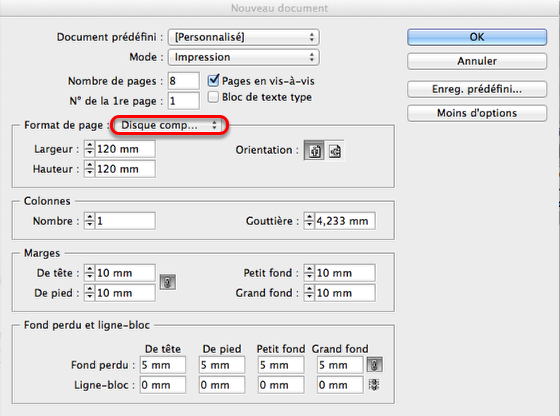560x416 pixels.
Task: Click the Largeur stepper arrows
Action: tap(90, 149)
